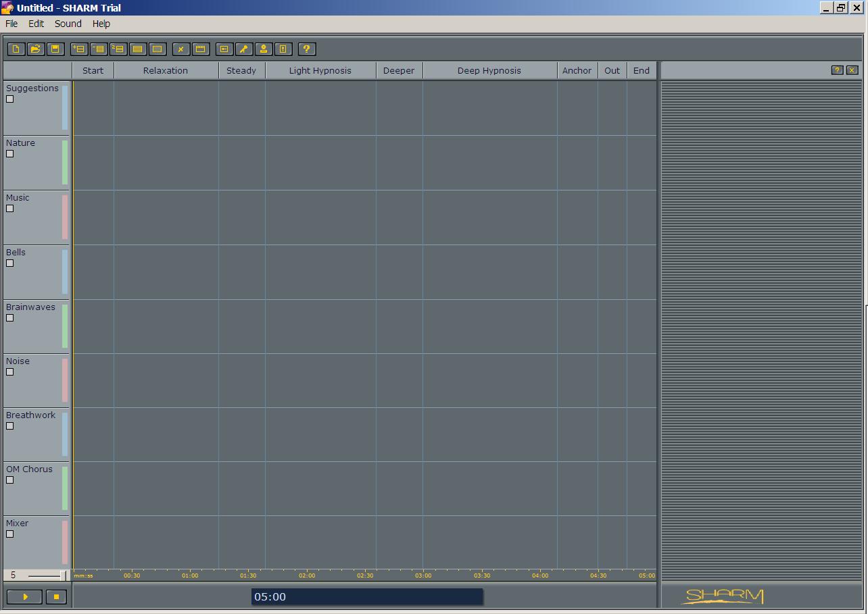Enable the Suggestions track checkbox
868x614 pixels.
(x=10, y=99)
